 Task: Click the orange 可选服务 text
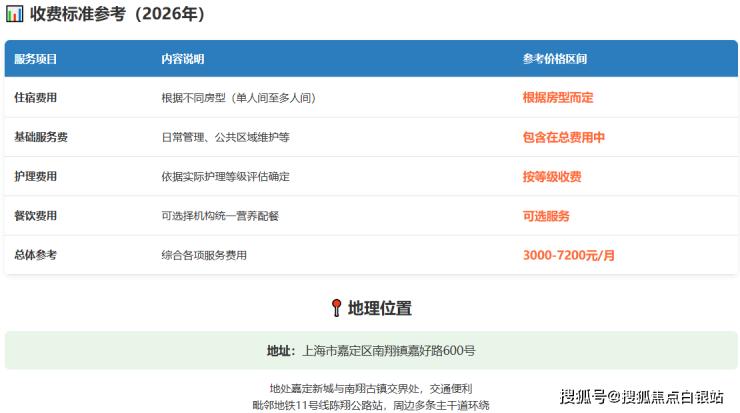tap(546, 216)
